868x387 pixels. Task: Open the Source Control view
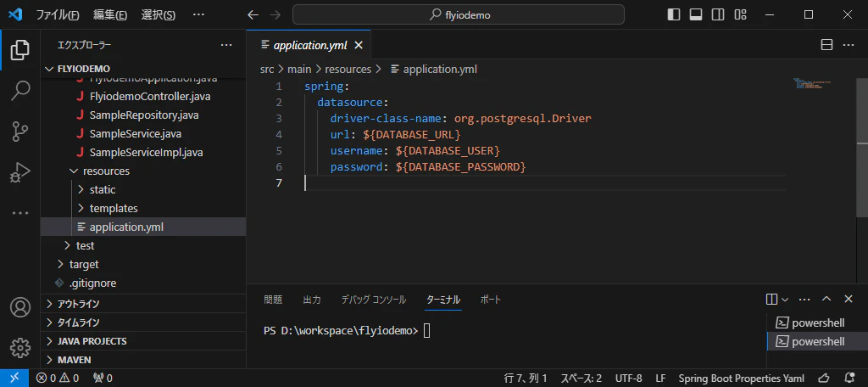pyautogui.click(x=20, y=132)
